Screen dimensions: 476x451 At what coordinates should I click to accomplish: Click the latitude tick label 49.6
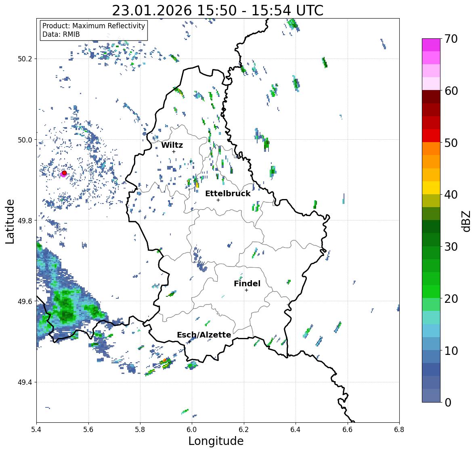[25, 301]
